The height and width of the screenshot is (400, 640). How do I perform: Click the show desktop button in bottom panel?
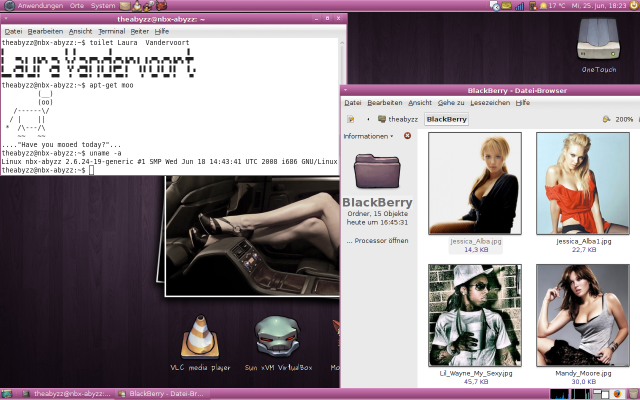tap(7, 394)
